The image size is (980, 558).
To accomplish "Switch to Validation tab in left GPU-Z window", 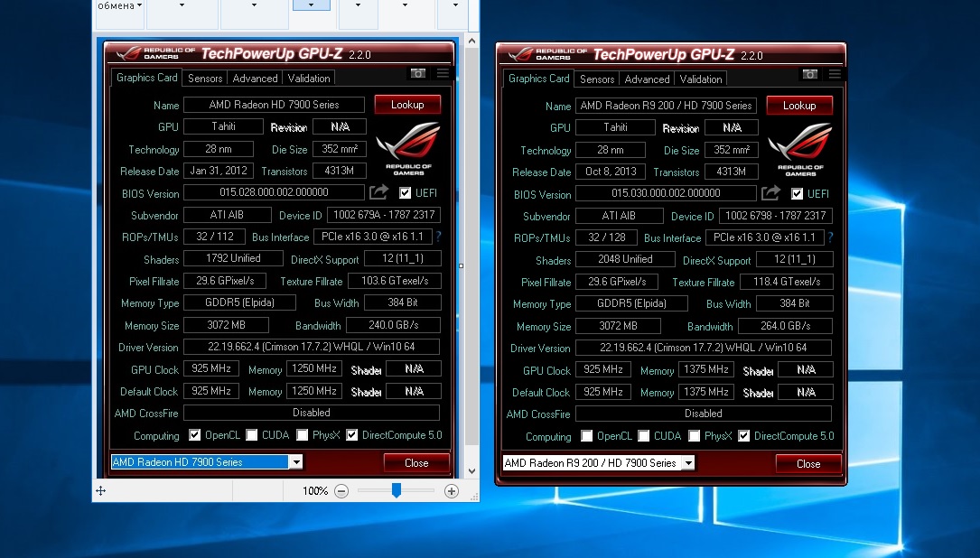I will 309,79.
